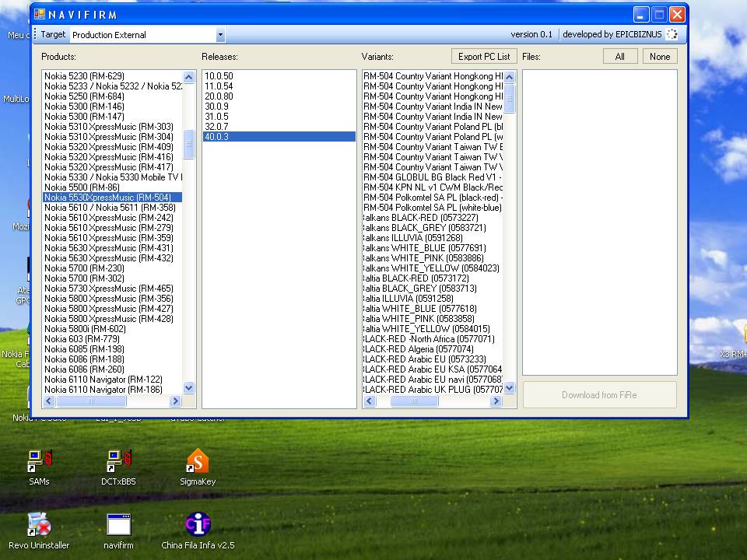The height and width of the screenshot is (560, 747).
Task: Select Nokia 5310 XpressMusic (RM-303)
Action: click(x=112, y=127)
